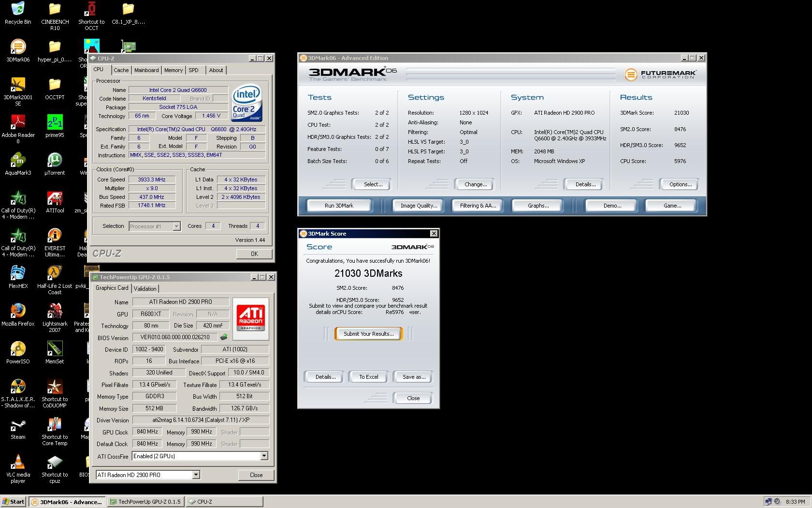Switch to the Validation tab in GPU-Z

click(145, 288)
